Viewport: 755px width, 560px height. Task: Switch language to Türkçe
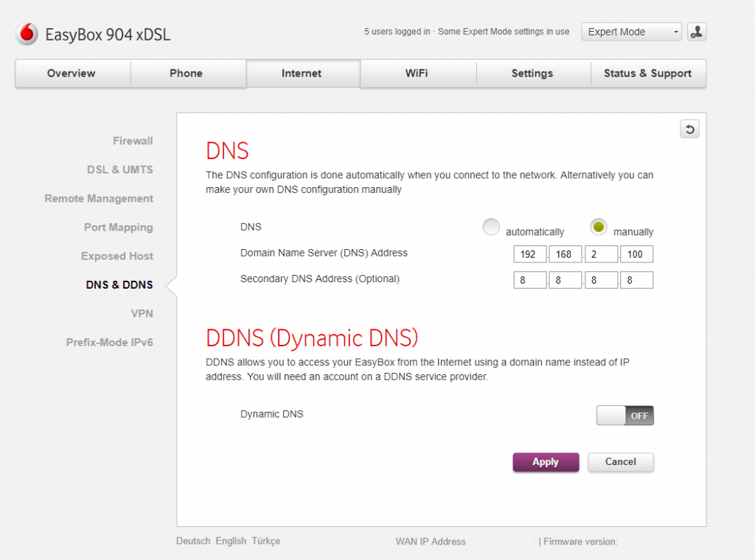[266, 541]
